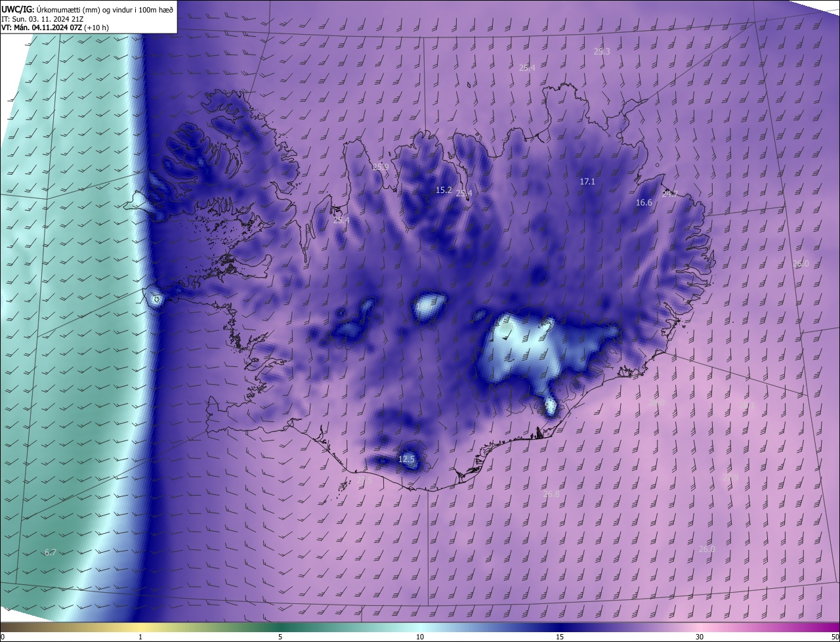Click the 17.1 value label on the map
Viewport: 840px width, 642px height.
(x=587, y=182)
